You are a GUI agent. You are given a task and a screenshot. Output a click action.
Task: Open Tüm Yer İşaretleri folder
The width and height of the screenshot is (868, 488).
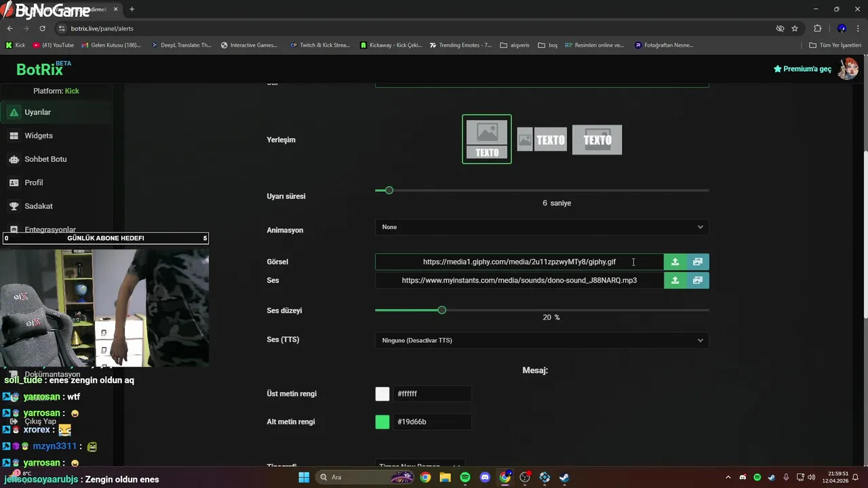835,45
